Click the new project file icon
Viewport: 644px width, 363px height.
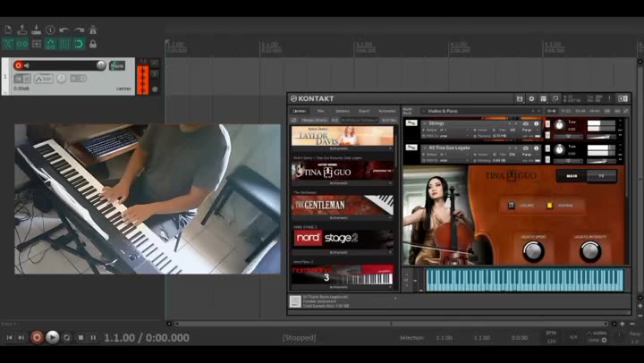(x=7, y=30)
